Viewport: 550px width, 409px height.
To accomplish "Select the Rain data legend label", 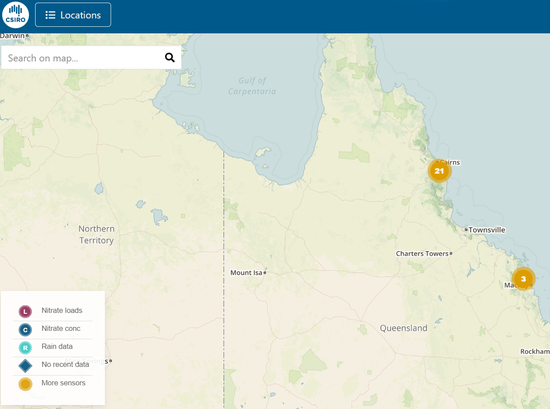I will click(57, 346).
